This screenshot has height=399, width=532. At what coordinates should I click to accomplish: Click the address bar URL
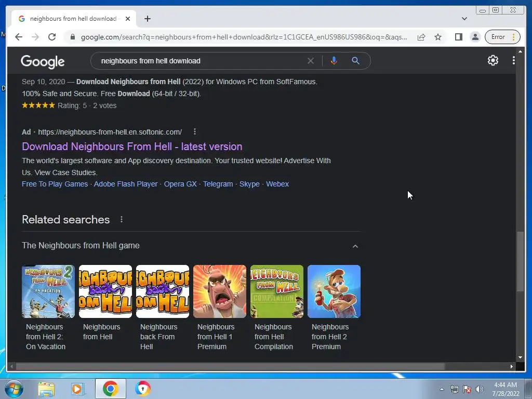pyautogui.click(x=244, y=37)
